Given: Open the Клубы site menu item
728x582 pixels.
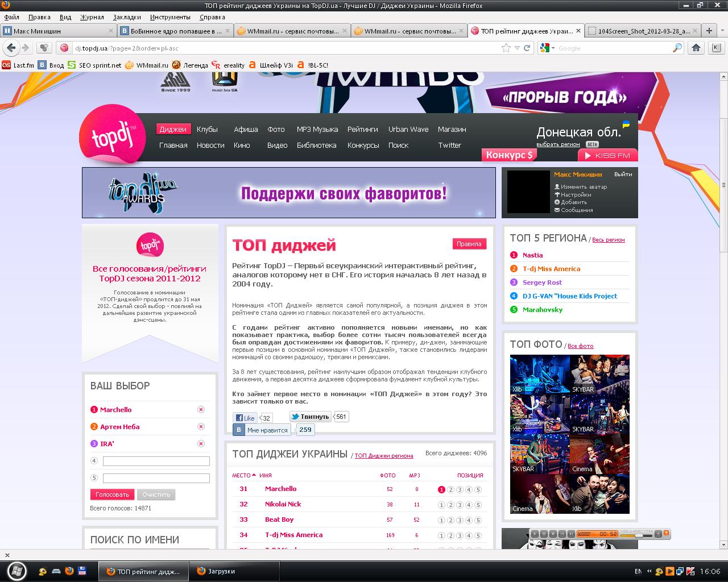Looking at the screenshot, I should [x=207, y=129].
